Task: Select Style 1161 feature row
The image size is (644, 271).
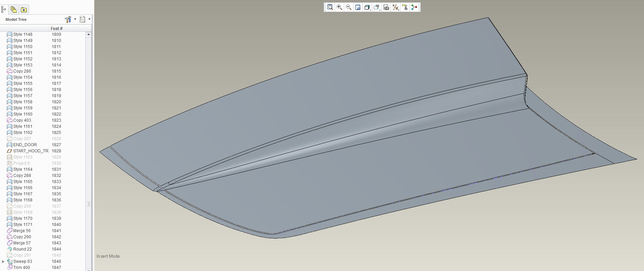Action: click(23, 126)
